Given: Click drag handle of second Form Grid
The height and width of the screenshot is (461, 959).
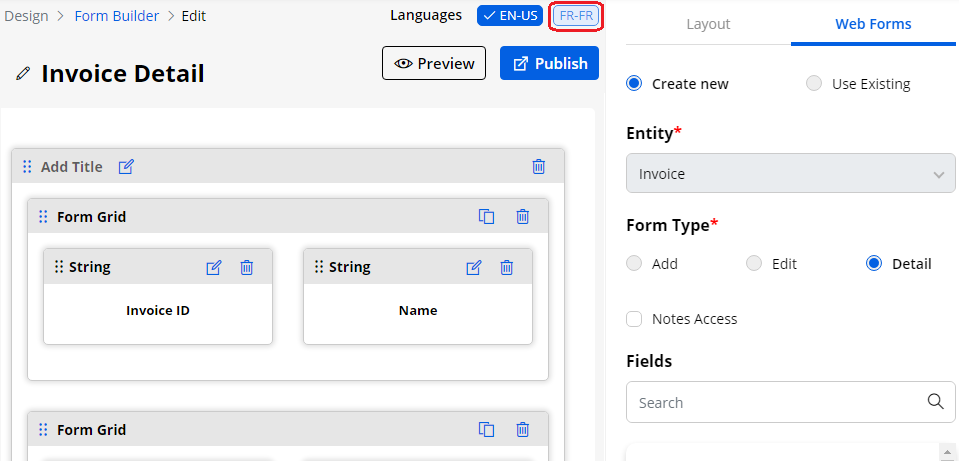Looking at the screenshot, I should 43,430.
